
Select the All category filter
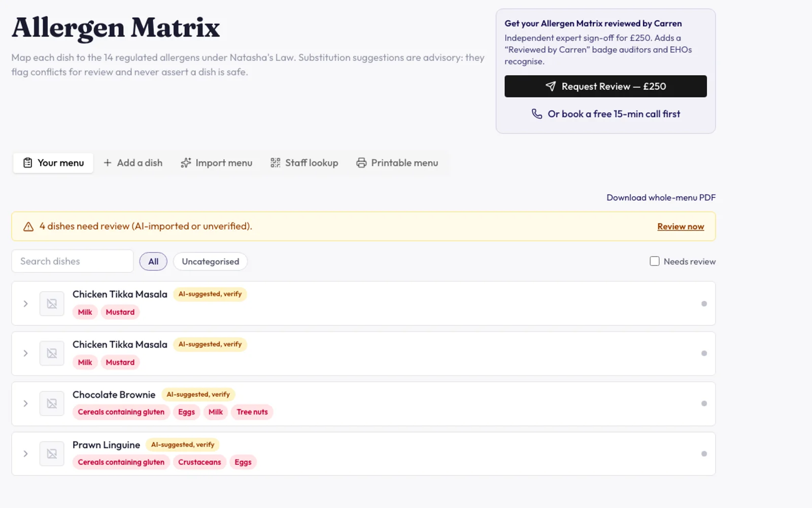click(153, 261)
